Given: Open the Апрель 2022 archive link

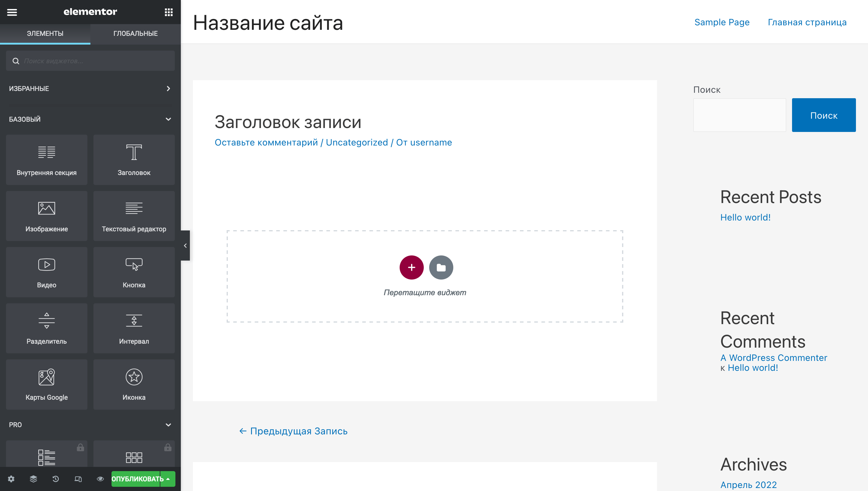Looking at the screenshot, I should 748,485.
